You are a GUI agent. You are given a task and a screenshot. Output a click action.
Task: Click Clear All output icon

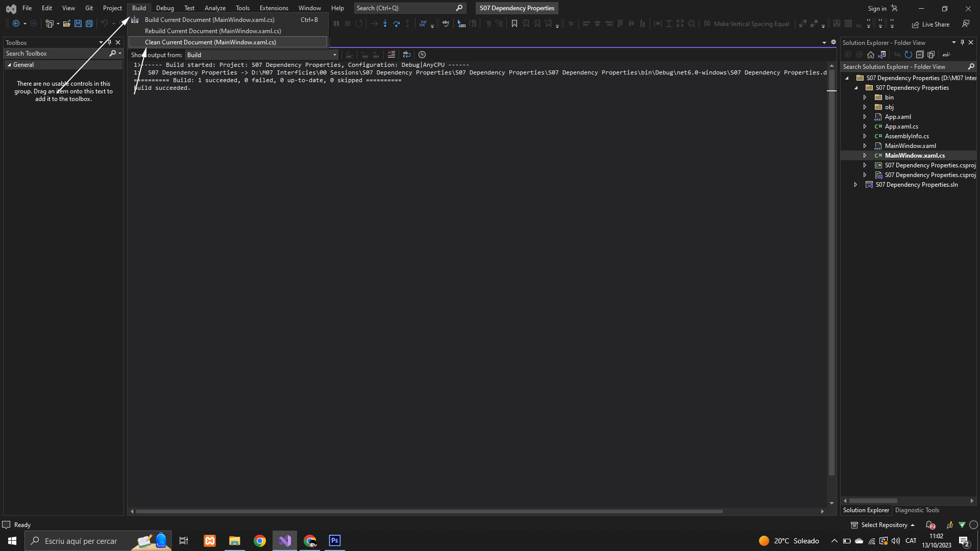(391, 55)
